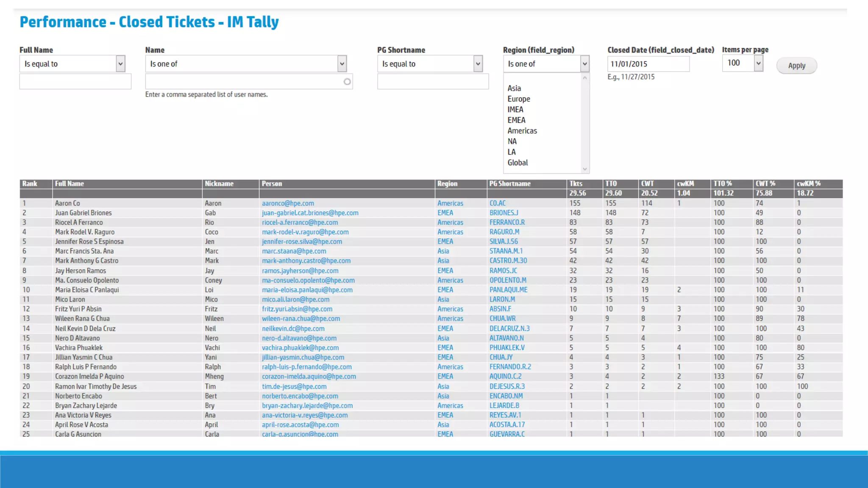Viewport: 868px width, 488px height.
Task: Click the Closed Date input field
Action: [x=648, y=64]
